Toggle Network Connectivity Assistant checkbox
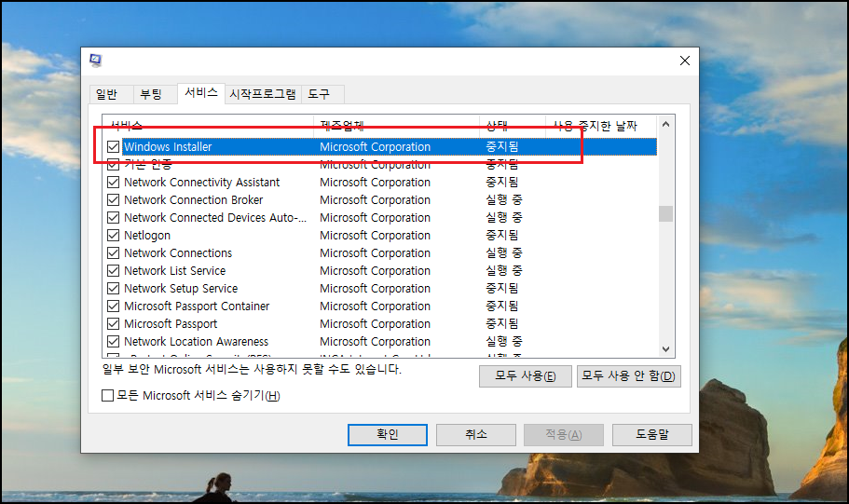849x504 pixels. click(x=113, y=182)
